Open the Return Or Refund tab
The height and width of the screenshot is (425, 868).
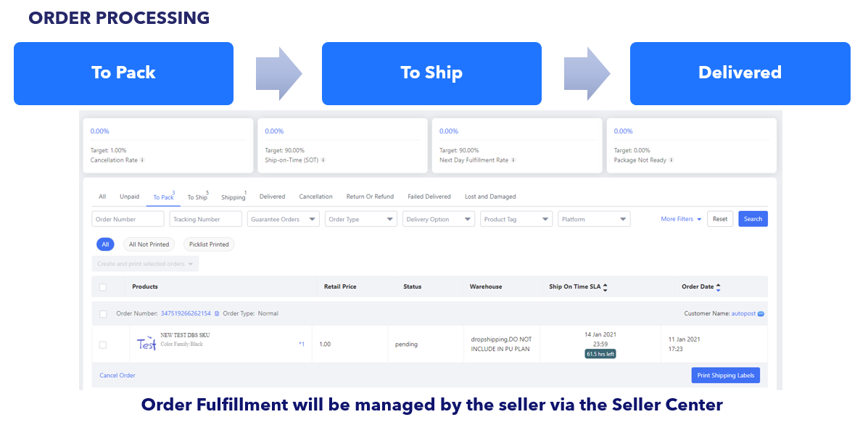pyautogui.click(x=370, y=197)
